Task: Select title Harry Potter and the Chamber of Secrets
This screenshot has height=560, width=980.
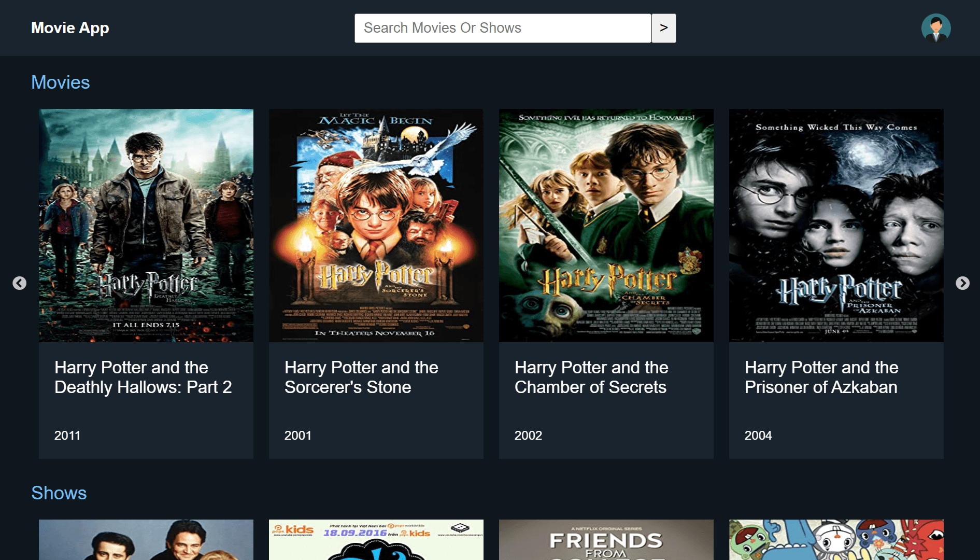Action: click(x=591, y=377)
